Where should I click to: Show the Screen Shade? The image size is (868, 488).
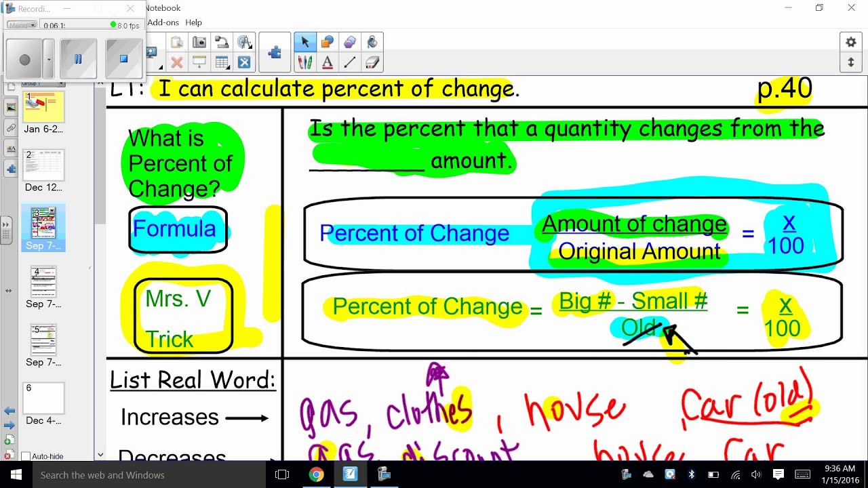199,63
